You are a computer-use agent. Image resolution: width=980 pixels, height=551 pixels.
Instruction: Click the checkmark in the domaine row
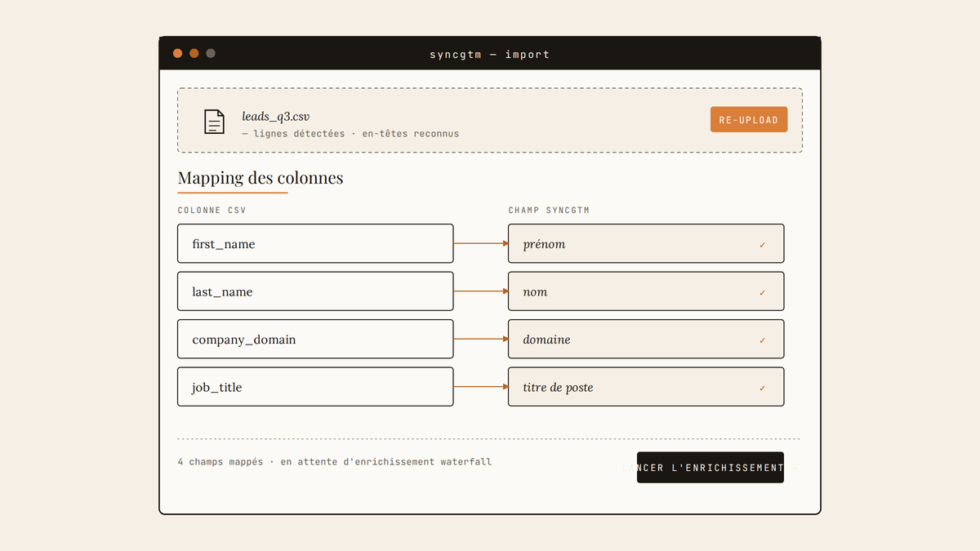763,340
